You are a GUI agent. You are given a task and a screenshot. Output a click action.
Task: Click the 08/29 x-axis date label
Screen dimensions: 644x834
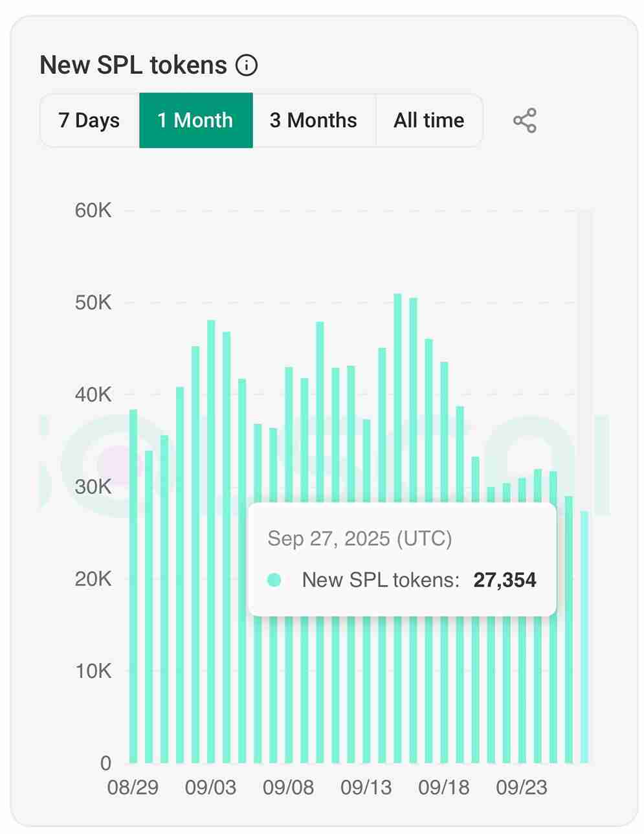[x=133, y=787]
